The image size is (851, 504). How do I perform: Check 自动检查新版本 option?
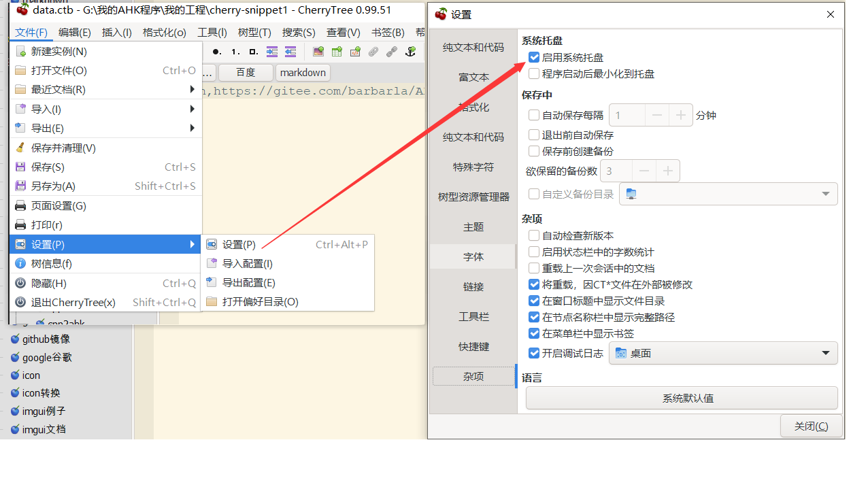pos(534,235)
